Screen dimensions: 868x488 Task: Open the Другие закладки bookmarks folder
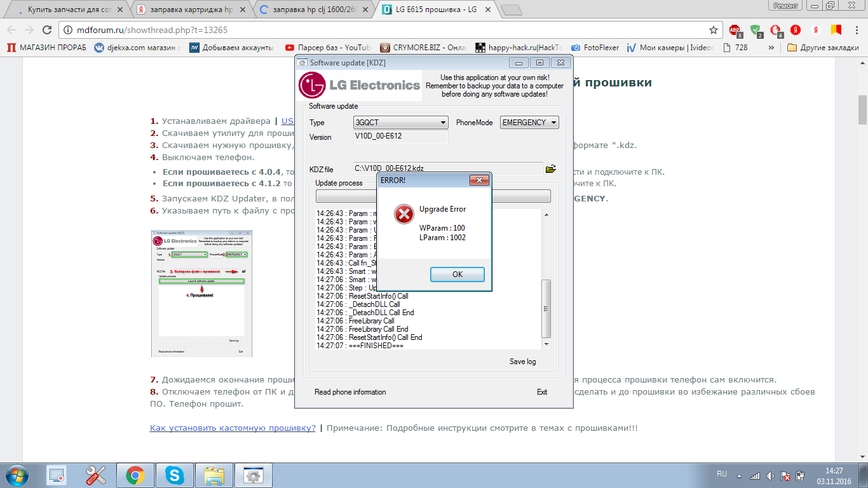tap(823, 48)
